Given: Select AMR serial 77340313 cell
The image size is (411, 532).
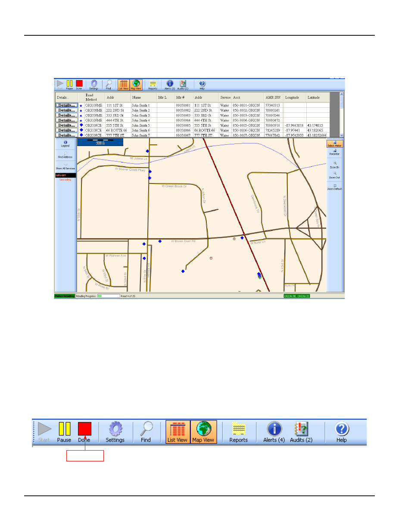Looking at the screenshot, I should pos(274,105).
